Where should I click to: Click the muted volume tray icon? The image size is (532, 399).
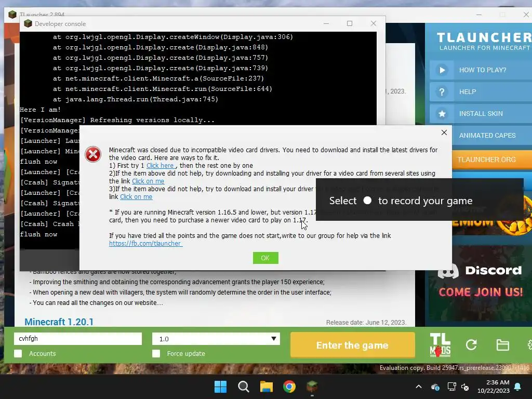point(465,387)
